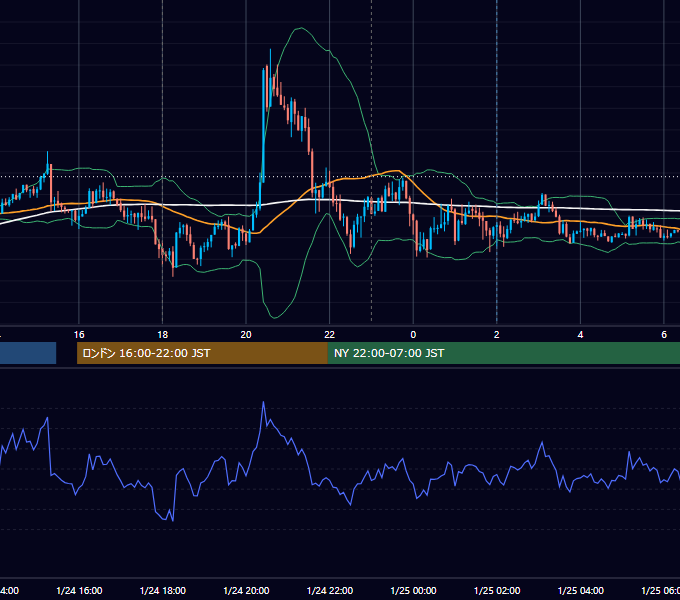Click the 4 hour label on chart axis
The width and height of the screenshot is (680, 600).
tap(580, 335)
